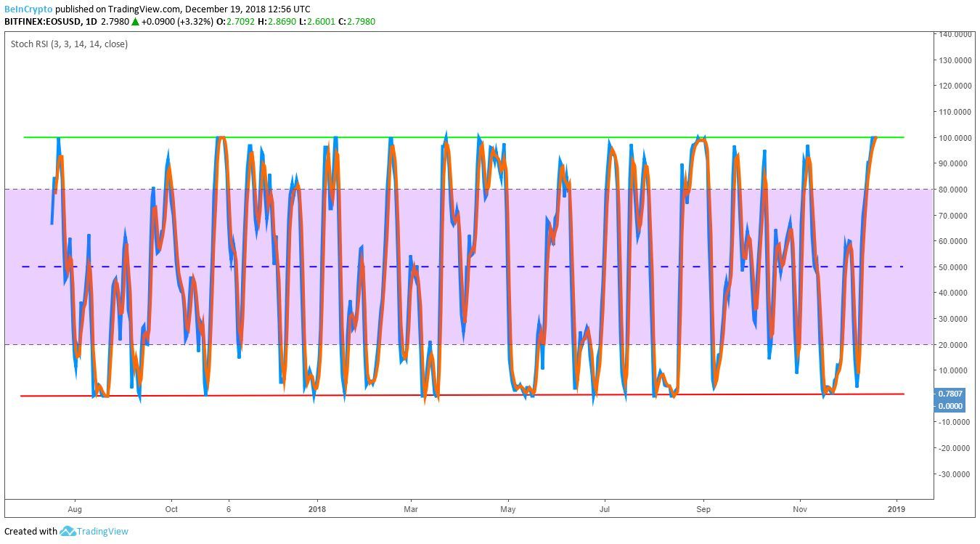Click the -30.0000 price scale label
This screenshot has height=544, width=980.
point(955,474)
